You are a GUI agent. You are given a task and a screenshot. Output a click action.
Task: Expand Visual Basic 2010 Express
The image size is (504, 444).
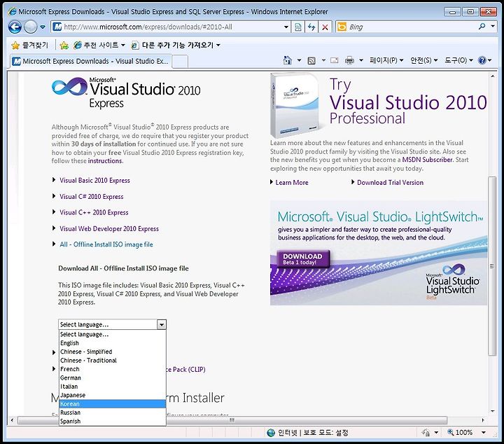tap(94, 181)
